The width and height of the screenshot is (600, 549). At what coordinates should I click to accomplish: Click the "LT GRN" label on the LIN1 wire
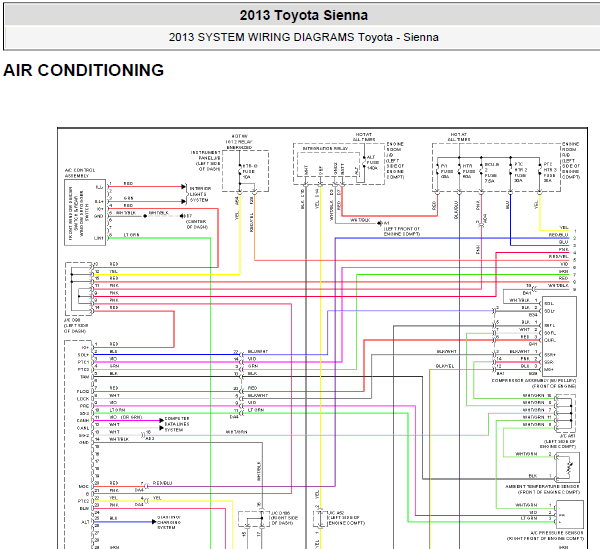tap(131, 235)
